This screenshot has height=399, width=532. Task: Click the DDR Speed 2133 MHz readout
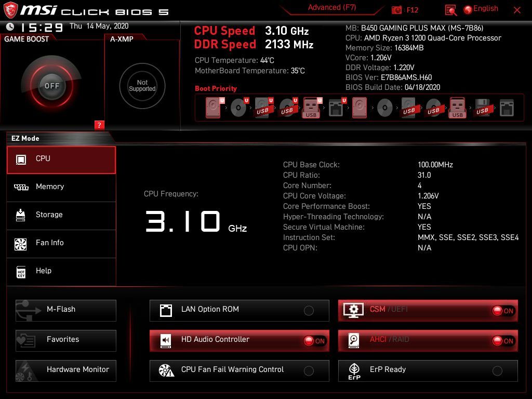coord(254,45)
